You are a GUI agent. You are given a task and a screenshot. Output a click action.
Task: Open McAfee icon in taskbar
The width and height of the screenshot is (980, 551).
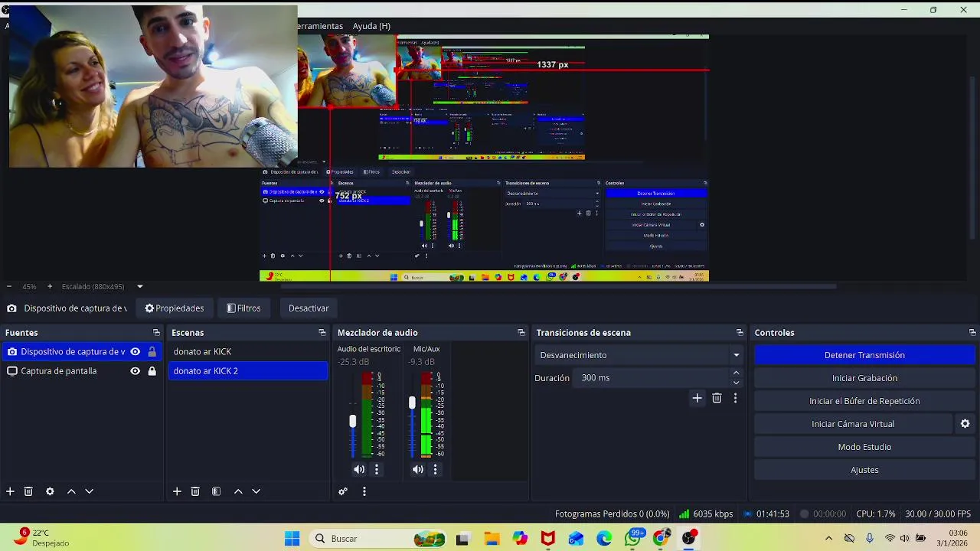coord(547,539)
